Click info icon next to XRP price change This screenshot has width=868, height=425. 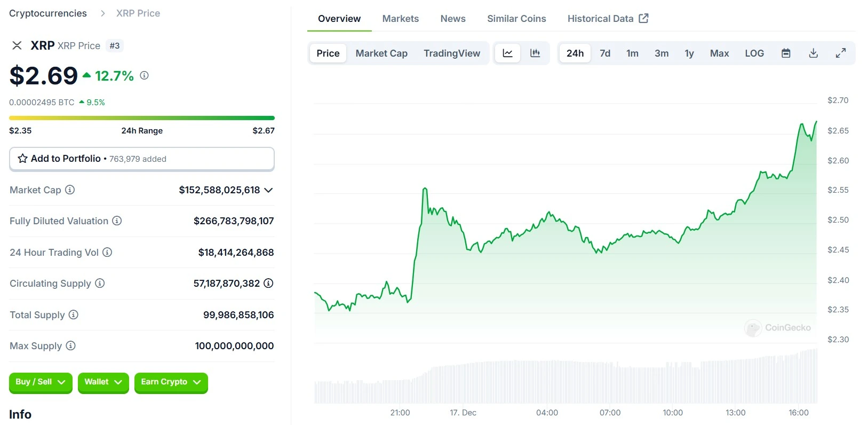tap(144, 76)
